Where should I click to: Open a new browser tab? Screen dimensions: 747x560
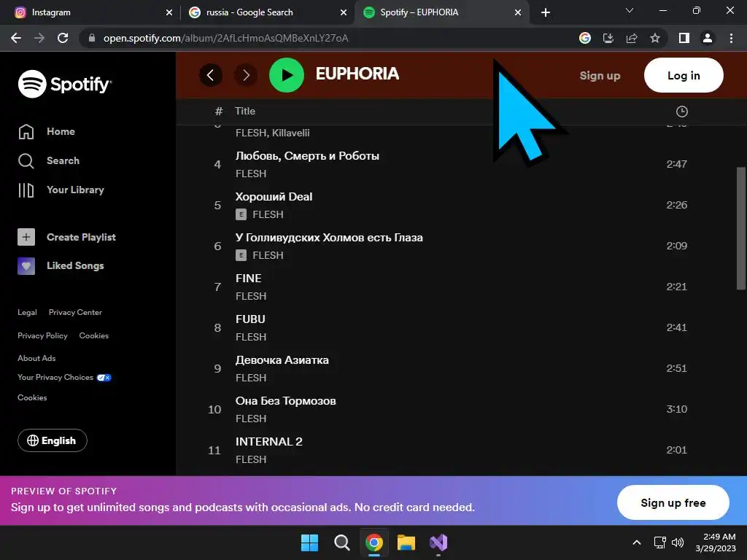click(546, 12)
